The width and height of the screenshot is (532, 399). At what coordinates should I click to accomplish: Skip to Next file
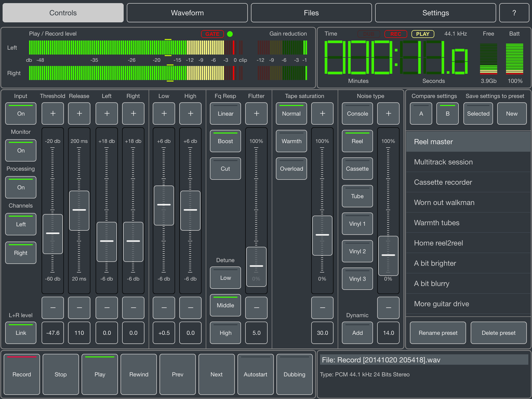pyautogui.click(x=216, y=374)
